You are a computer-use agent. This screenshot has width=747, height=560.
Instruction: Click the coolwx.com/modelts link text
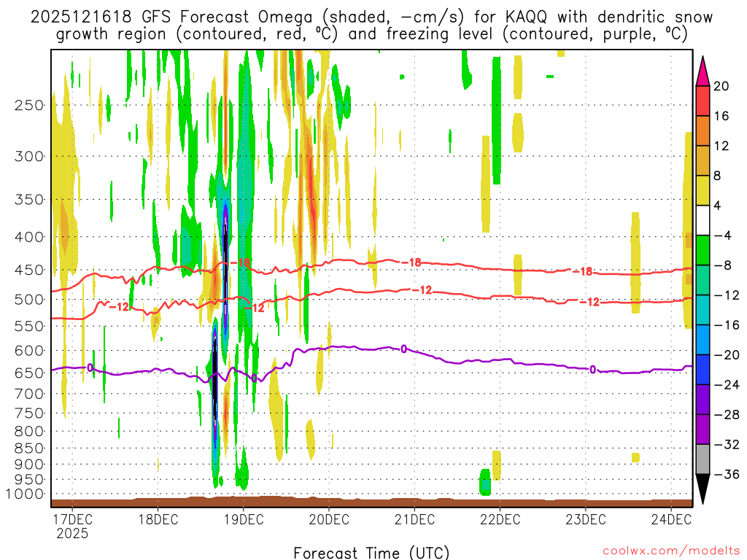(x=671, y=551)
